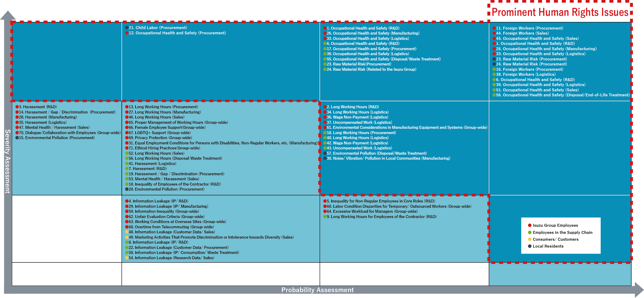The image size is (644, 298).
Task: Click the Severity Assessment axis label
Action: (8, 161)
